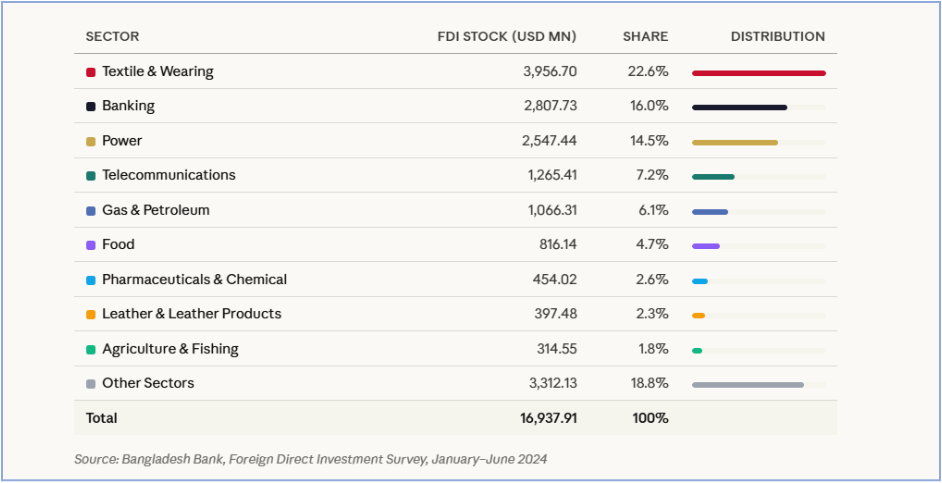The image size is (942, 483).
Task: Select the Pharmaceuticals & Chemical row label
Action: pos(194,279)
